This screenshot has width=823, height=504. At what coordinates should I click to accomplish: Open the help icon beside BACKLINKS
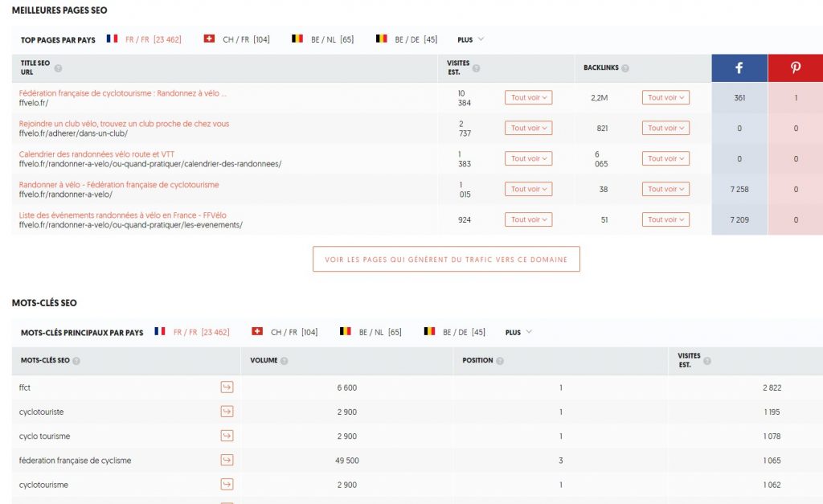click(x=625, y=68)
